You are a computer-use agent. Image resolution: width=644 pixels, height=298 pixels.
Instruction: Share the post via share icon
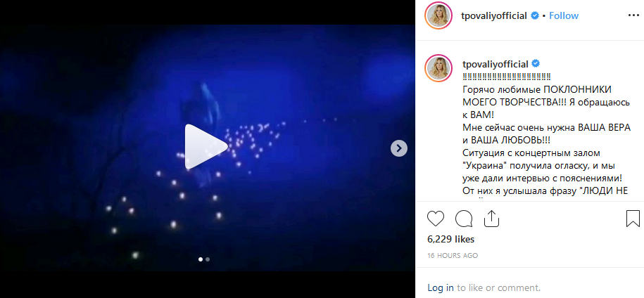click(x=491, y=219)
